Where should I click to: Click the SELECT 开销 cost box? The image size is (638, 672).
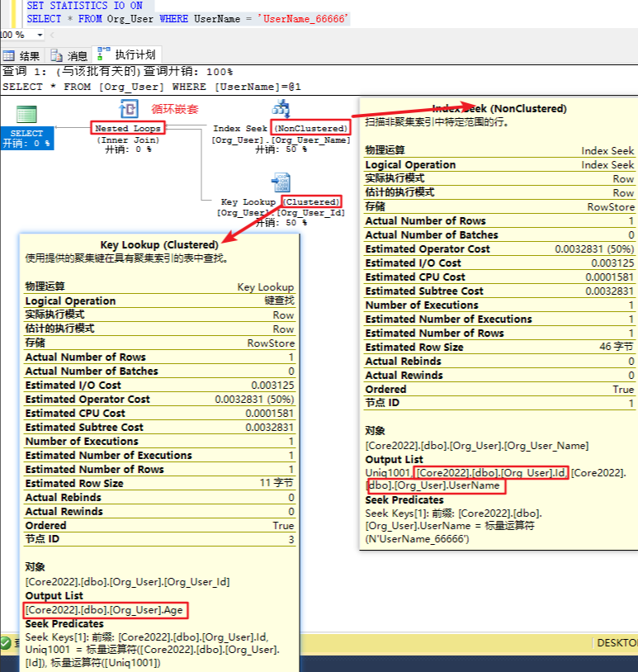click(x=26, y=138)
